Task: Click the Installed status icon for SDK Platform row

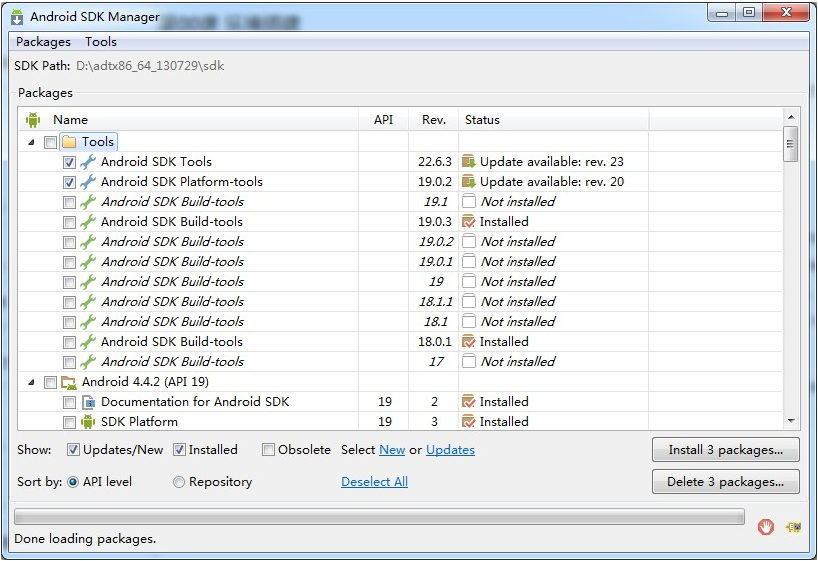Action: 469,422
